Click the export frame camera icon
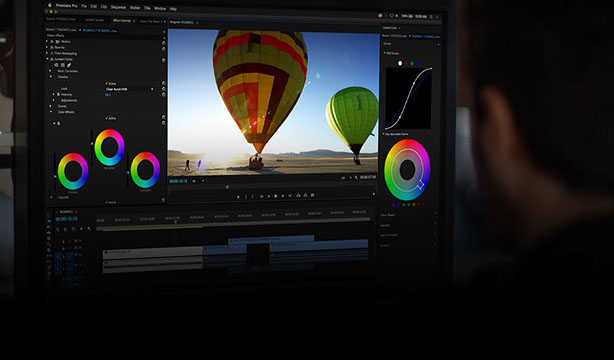This screenshot has height=360, width=614. 312,195
